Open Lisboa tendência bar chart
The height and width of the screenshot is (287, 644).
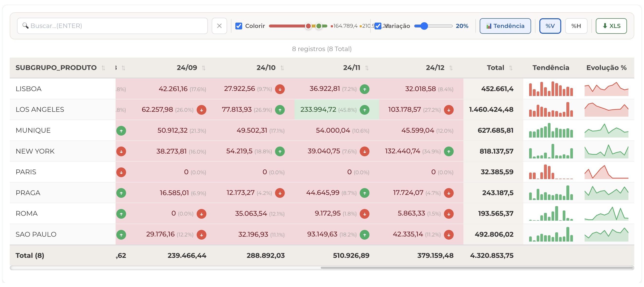(551, 89)
